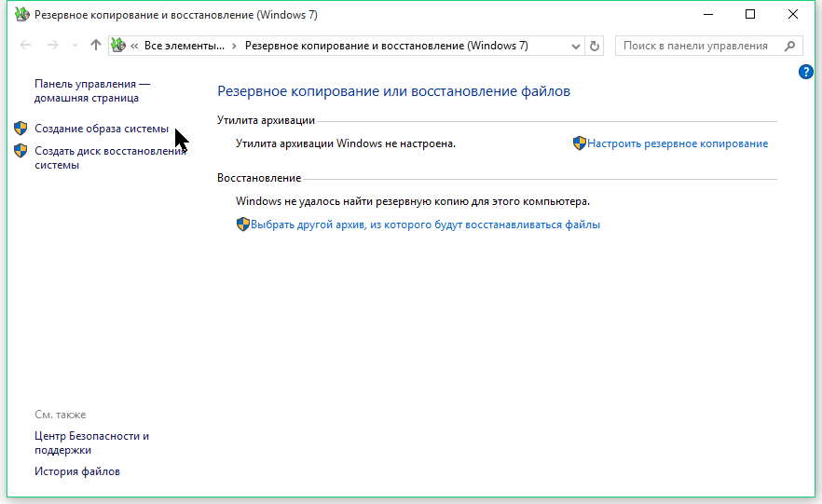Screen dimensions: 822x504
Task: Go up one level with the Up arrow
Action: tap(96, 46)
